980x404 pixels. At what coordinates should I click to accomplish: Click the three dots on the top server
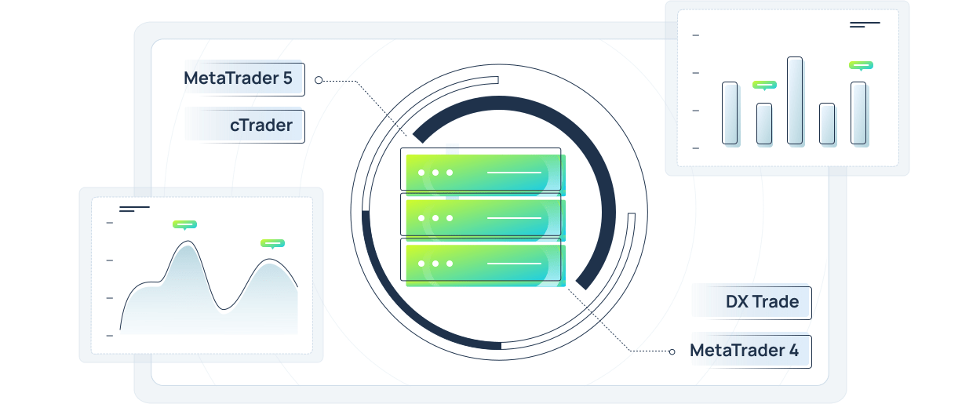click(x=435, y=173)
